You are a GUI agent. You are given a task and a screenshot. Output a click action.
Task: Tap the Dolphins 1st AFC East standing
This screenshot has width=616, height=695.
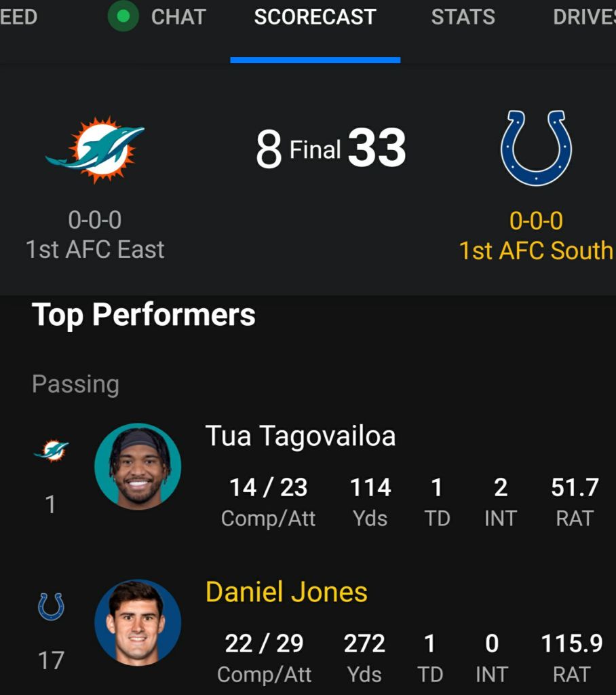(95, 250)
